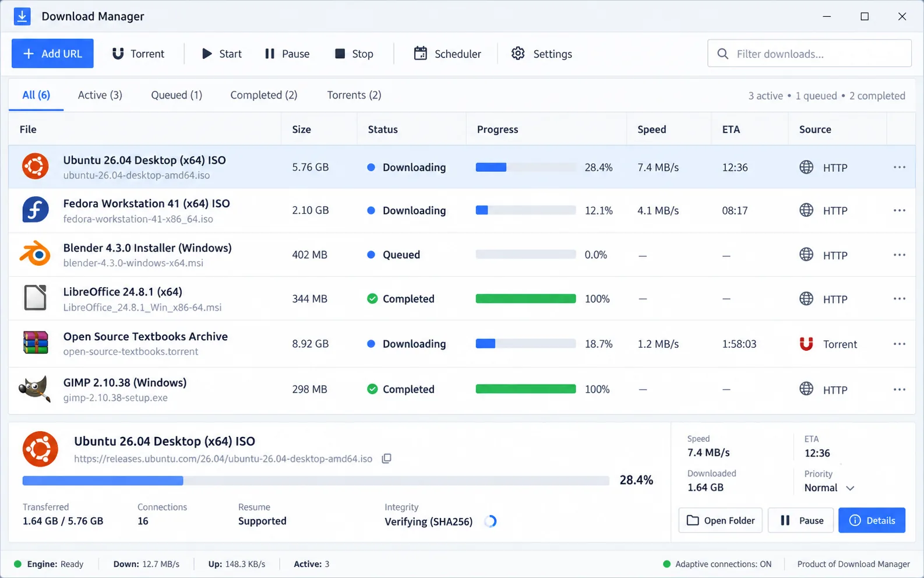Click the archive icon for Open Source Textbooks

click(x=36, y=343)
